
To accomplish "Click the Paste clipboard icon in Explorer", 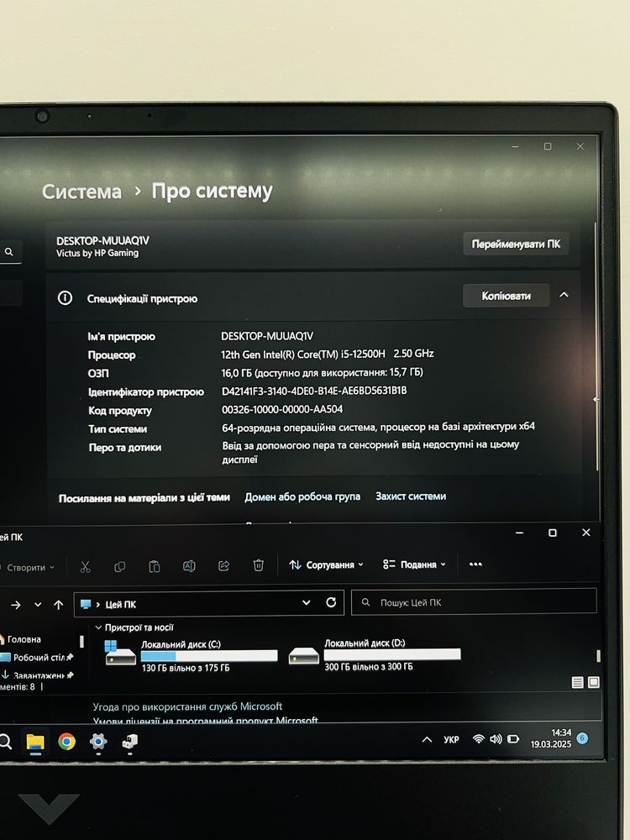I will pos(155,566).
